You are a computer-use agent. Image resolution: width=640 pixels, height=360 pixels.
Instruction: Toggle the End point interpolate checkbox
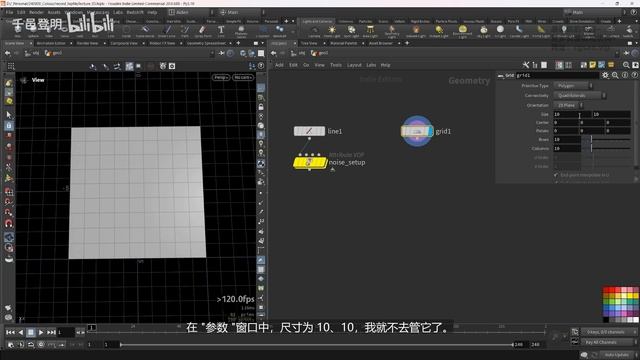[556, 175]
